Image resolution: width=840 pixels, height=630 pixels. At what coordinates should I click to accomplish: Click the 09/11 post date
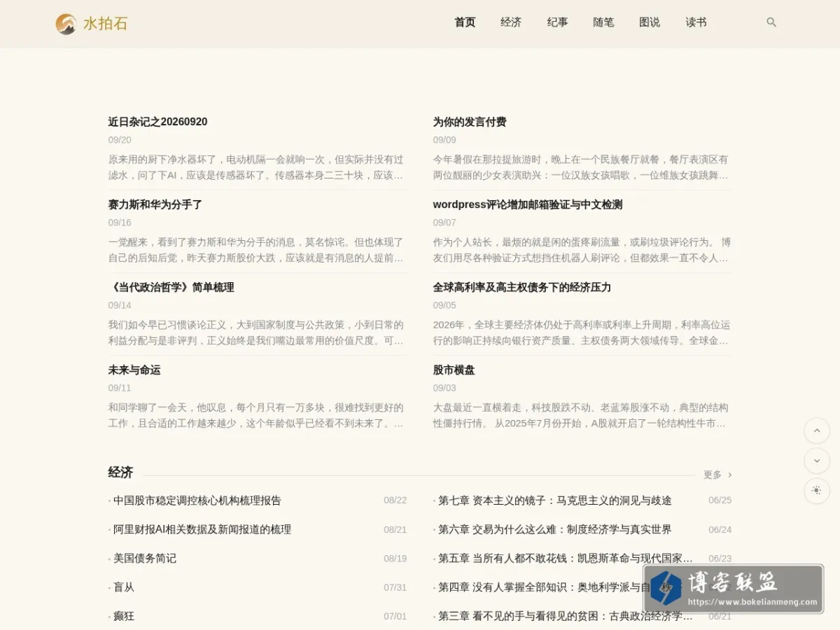[120, 388]
